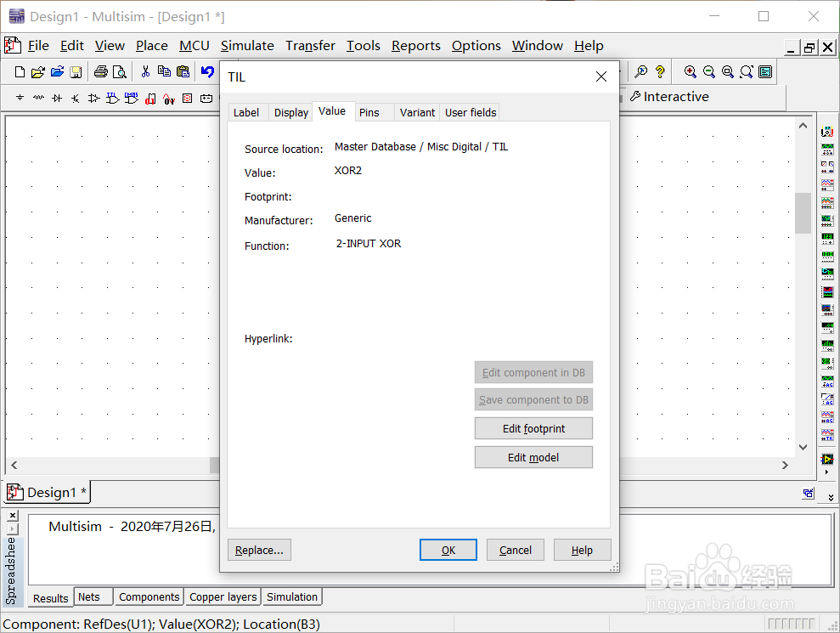Open the Copper layers spreadsheet tab
The image size is (840, 633).
tap(223, 597)
